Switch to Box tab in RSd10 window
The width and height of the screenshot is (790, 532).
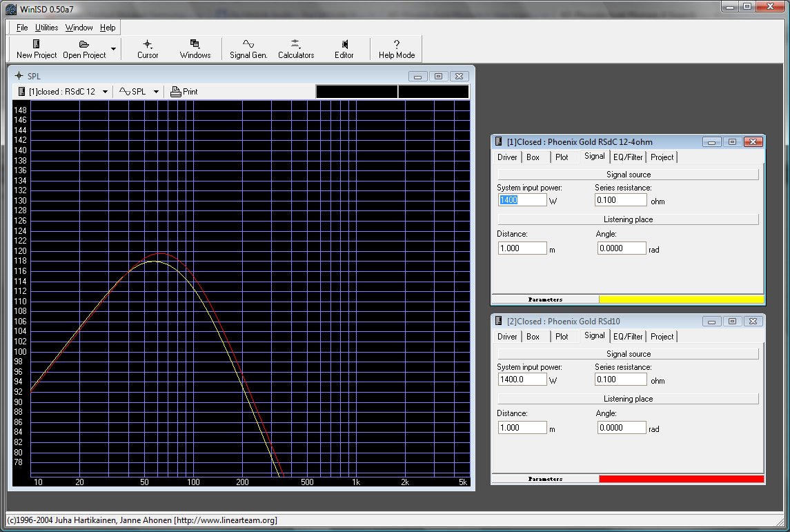(x=533, y=337)
